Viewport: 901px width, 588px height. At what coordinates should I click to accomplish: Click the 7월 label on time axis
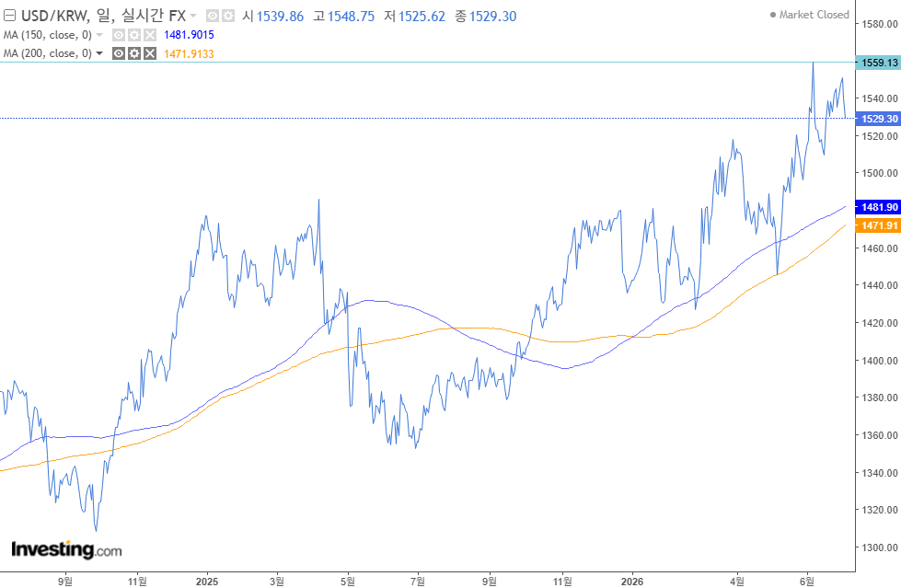pyautogui.click(x=418, y=582)
